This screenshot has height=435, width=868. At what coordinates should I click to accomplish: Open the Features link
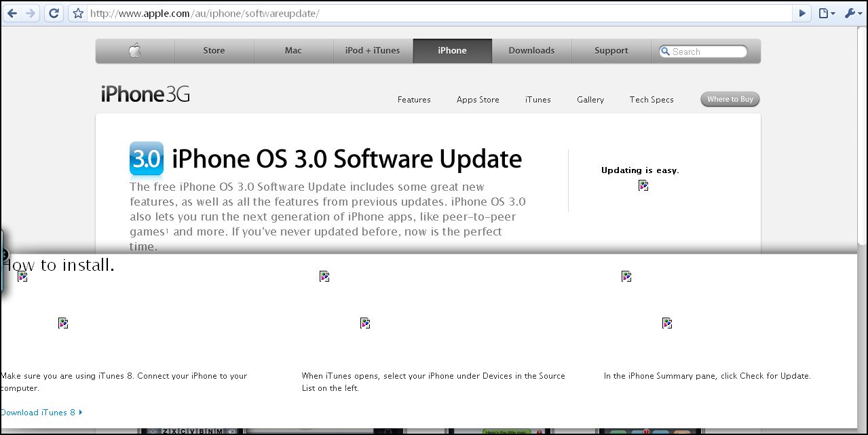(x=414, y=100)
